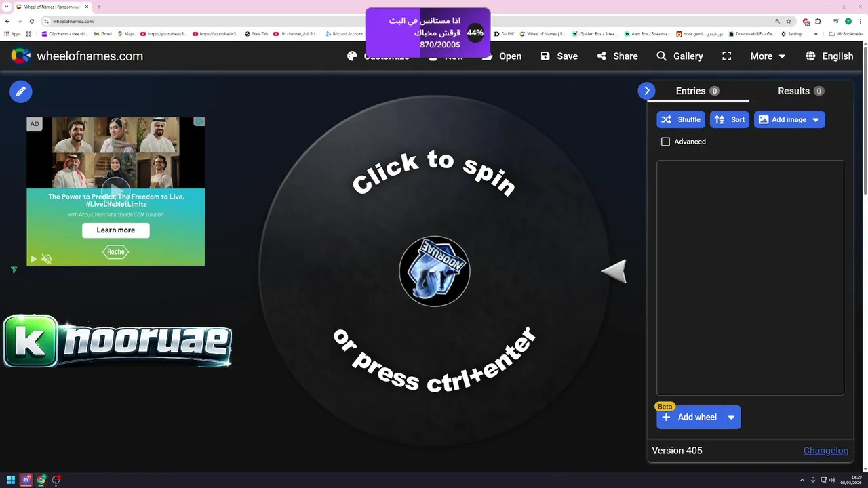Open a new browser tab
Screen dimensions: 868x488
[x=99, y=7]
